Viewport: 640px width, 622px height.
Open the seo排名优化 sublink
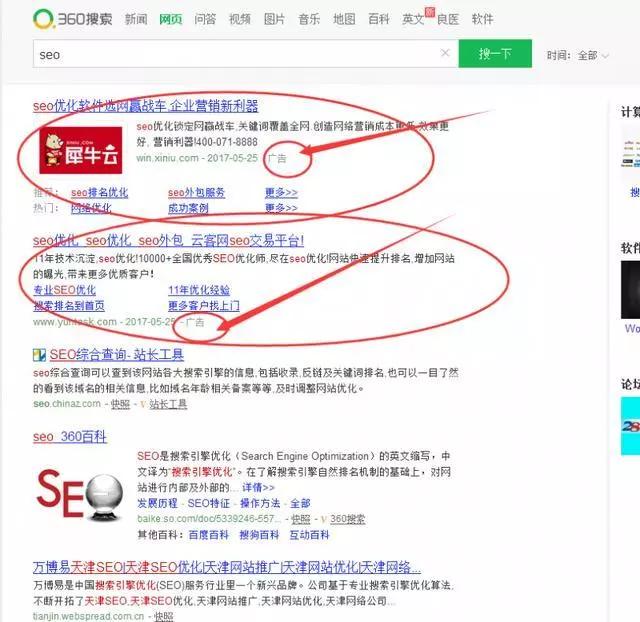[99, 193]
